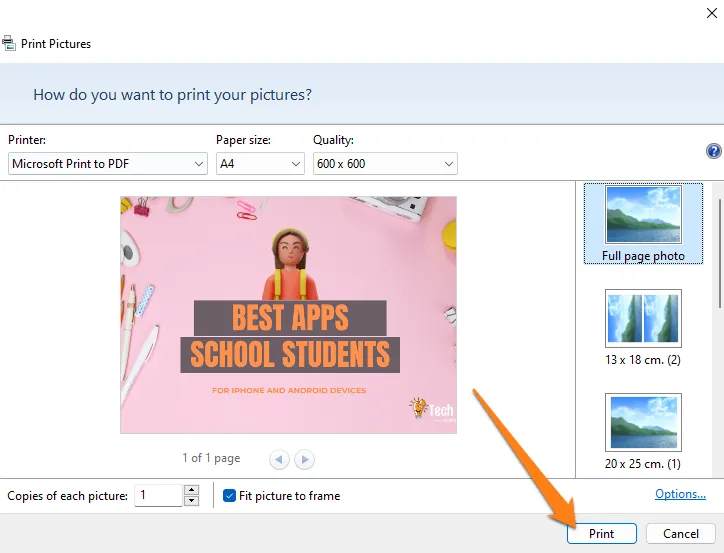This screenshot has height=553, width=724.
Task: Click the 'How do you want to print your pictures?' heading
Action: 172,95
